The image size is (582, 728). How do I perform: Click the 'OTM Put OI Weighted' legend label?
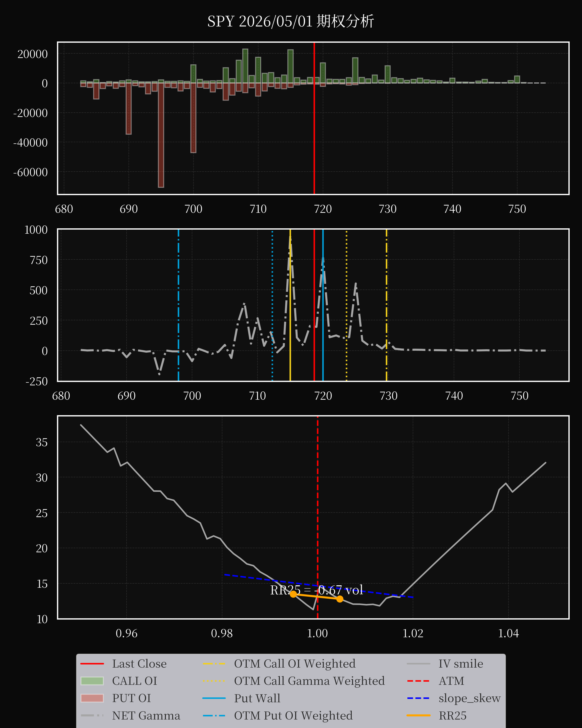click(293, 716)
